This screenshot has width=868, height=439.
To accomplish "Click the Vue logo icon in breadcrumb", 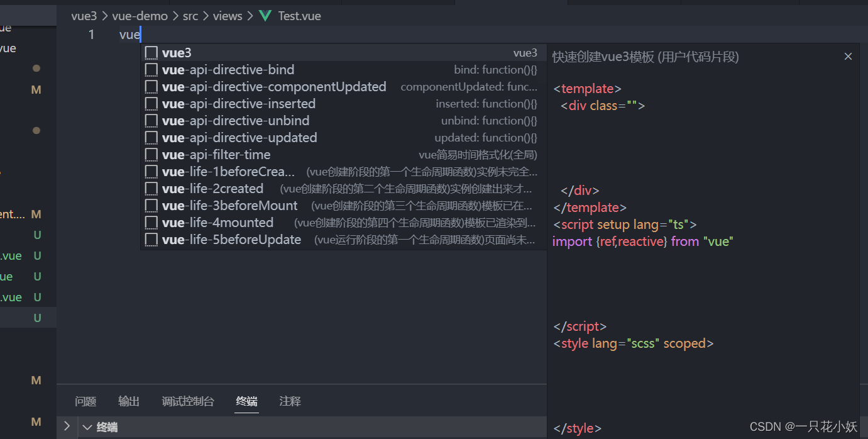I will pos(266,16).
